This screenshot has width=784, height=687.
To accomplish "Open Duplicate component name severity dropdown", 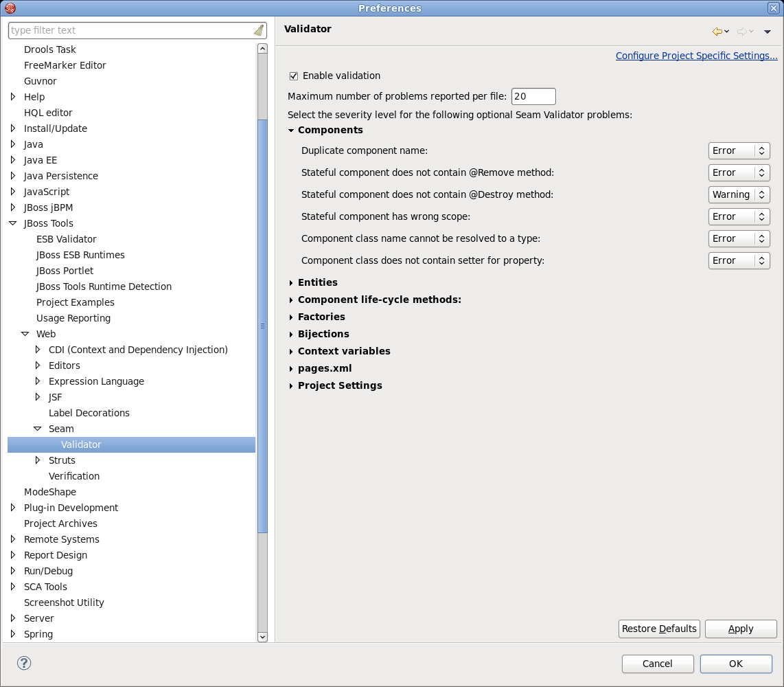I will (x=739, y=150).
